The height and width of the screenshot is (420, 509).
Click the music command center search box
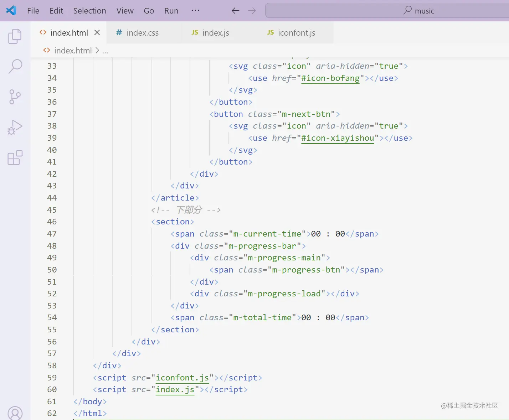[387, 11]
